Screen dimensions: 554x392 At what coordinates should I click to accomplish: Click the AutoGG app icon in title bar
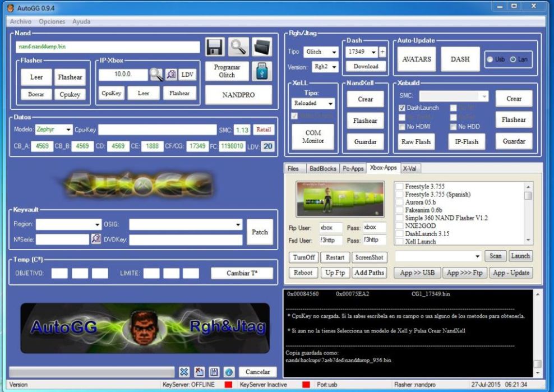[11, 8]
